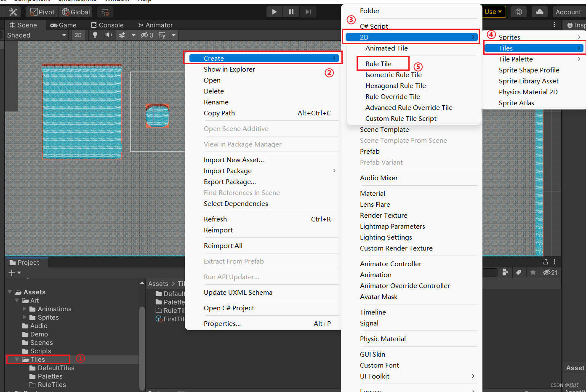Click the FirstTile asset icon
586x392 pixels.
click(x=159, y=319)
